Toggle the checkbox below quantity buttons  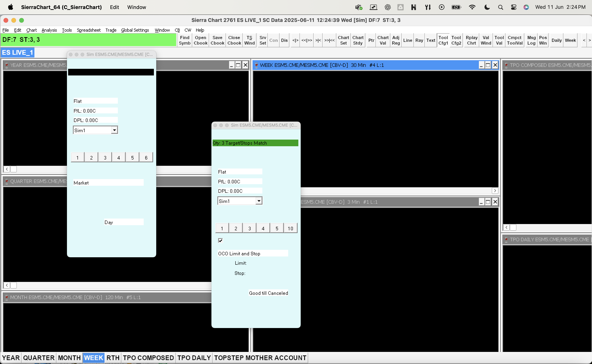pos(220,240)
